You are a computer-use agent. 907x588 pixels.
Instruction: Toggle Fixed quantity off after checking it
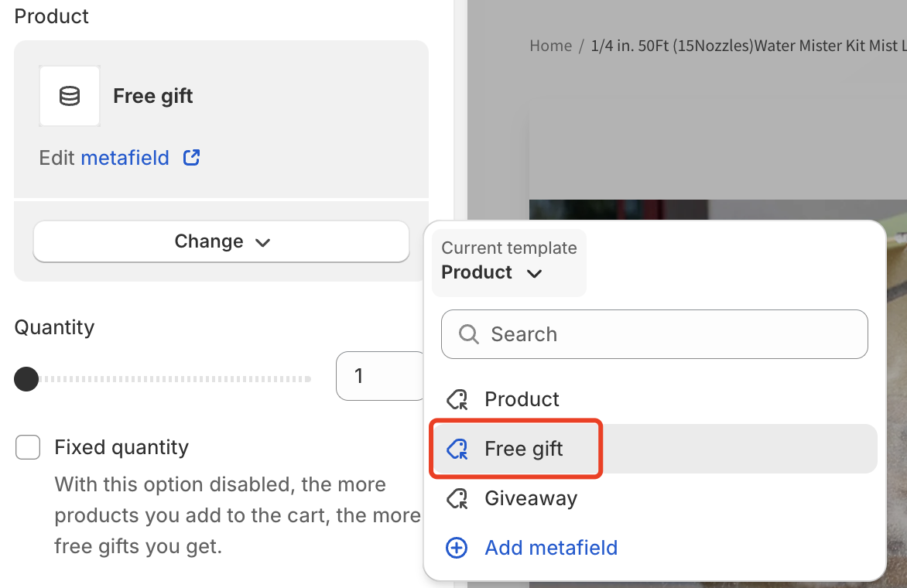[x=28, y=446]
